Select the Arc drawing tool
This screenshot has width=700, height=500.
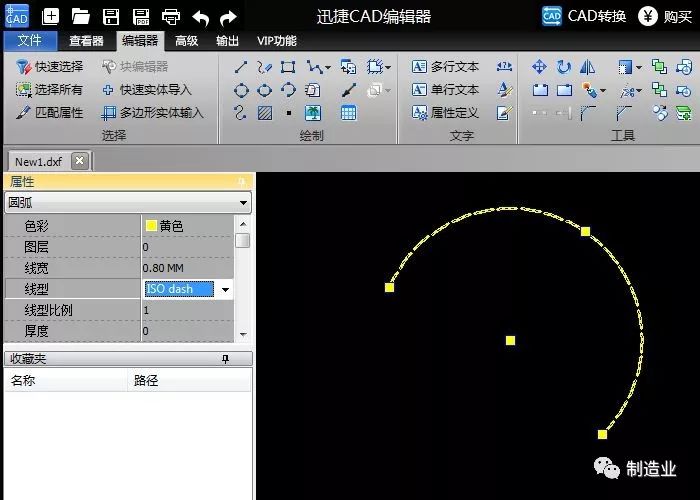coord(288,90)
